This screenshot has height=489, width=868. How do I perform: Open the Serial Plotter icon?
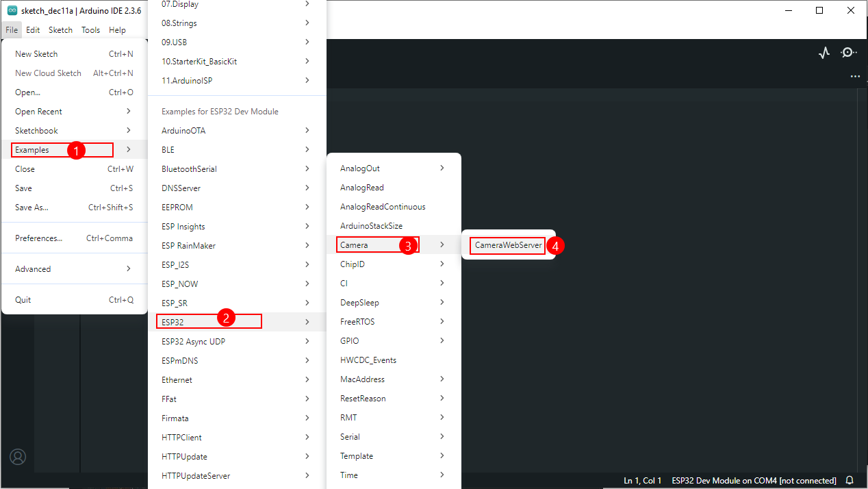tap(824, 53)
